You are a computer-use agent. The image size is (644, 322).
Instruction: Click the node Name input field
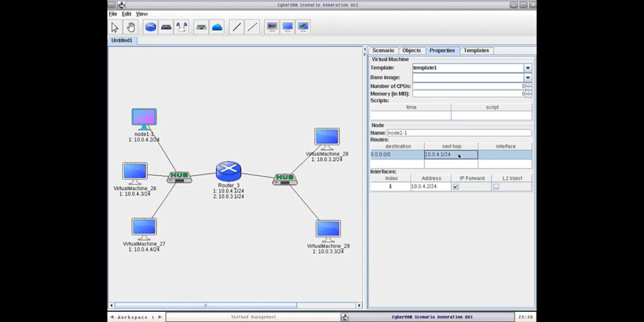[458, 133]
